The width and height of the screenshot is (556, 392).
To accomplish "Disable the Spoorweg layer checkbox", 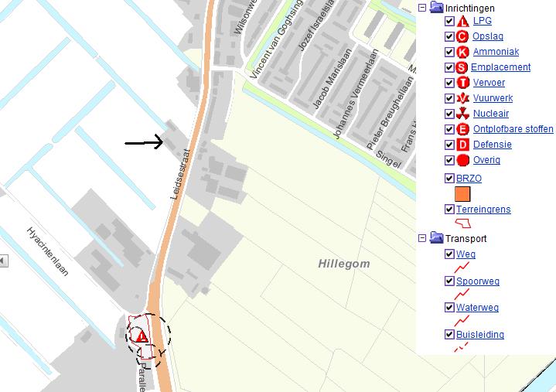I will tap(449, 281).
